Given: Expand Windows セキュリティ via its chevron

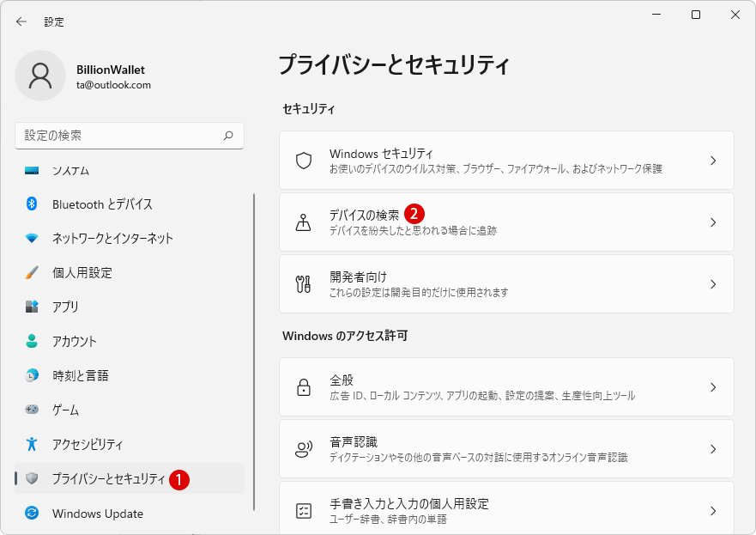Looking at the screenshot, I should 713,161.
